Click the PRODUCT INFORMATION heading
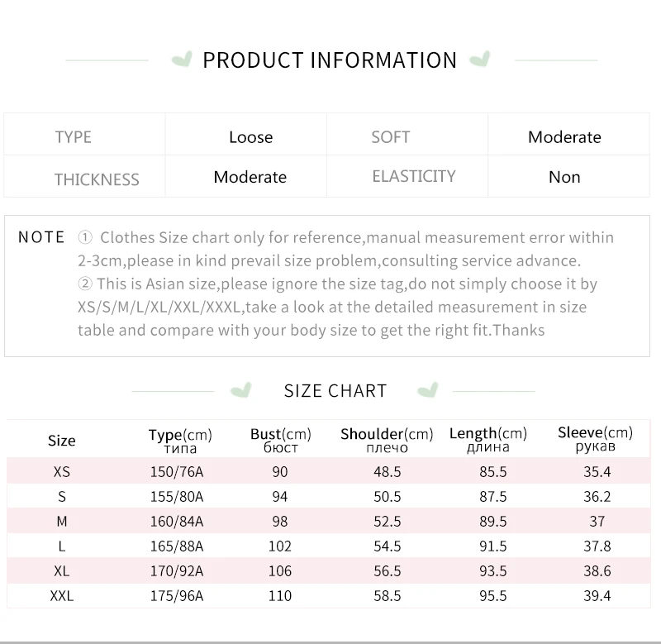 pos(330,60)
